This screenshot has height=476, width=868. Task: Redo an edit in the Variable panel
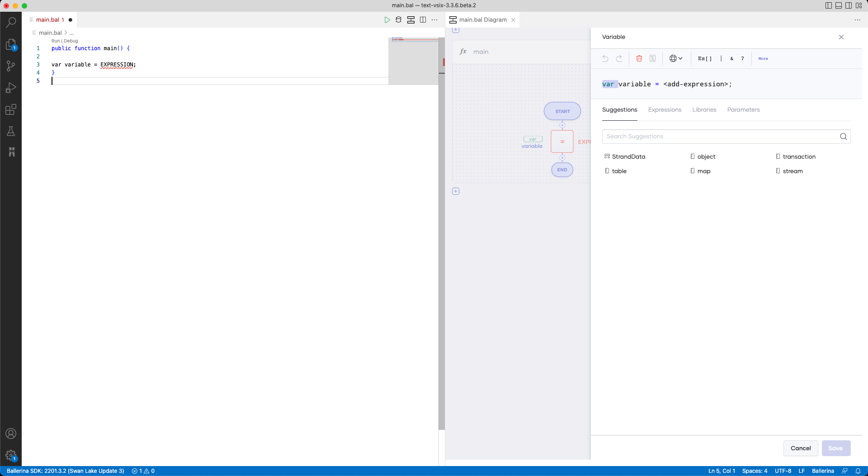tap(619, 58)
